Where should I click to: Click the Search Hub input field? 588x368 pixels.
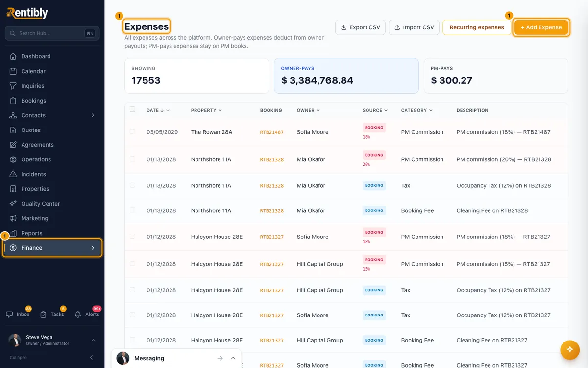(52, 33)
